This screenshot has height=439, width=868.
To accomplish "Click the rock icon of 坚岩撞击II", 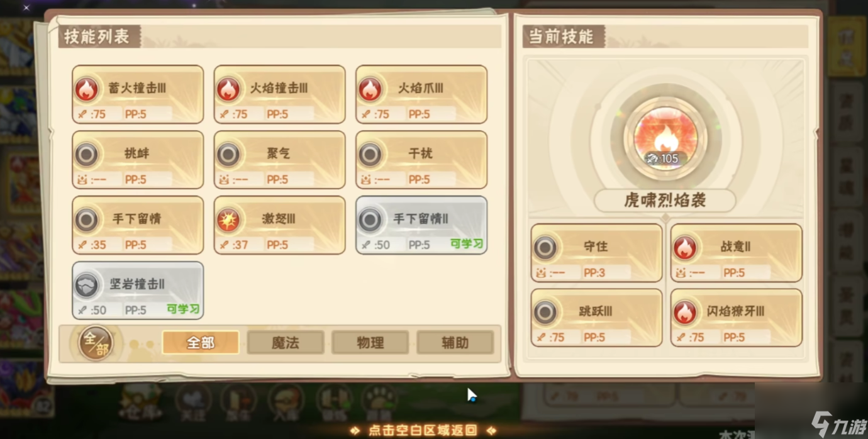I will point(86,286).
